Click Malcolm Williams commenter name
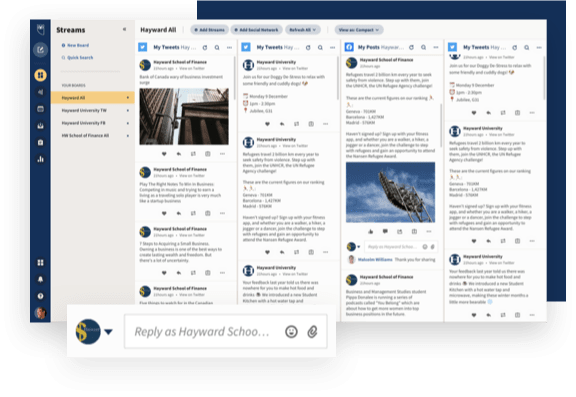 [x=375, y=260]
